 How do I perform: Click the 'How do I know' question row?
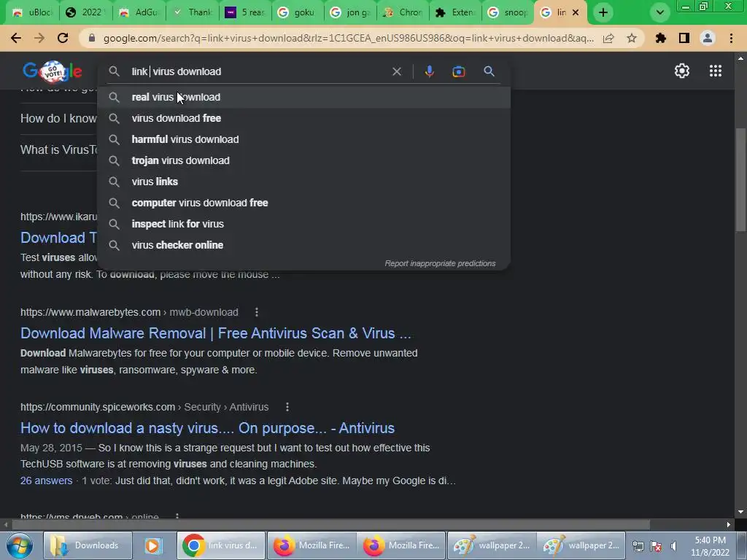(58, 119)
